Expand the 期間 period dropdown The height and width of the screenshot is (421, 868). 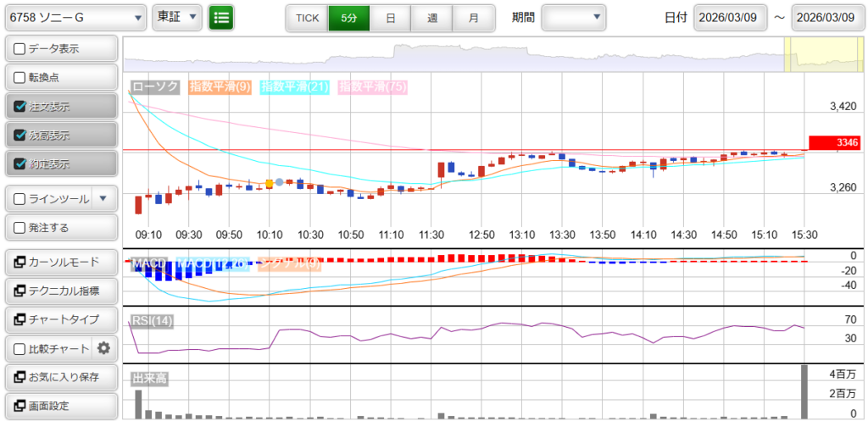tap(574, 17)
